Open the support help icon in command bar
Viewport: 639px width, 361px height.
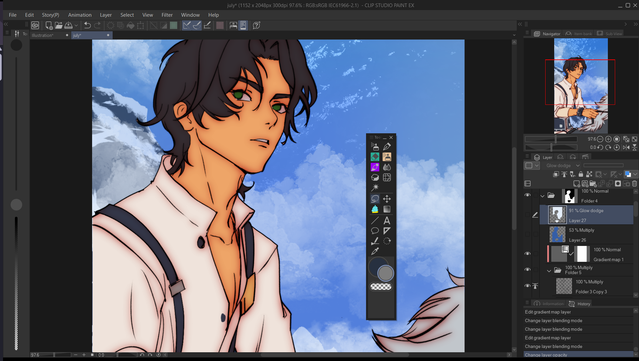coord(256,25)
